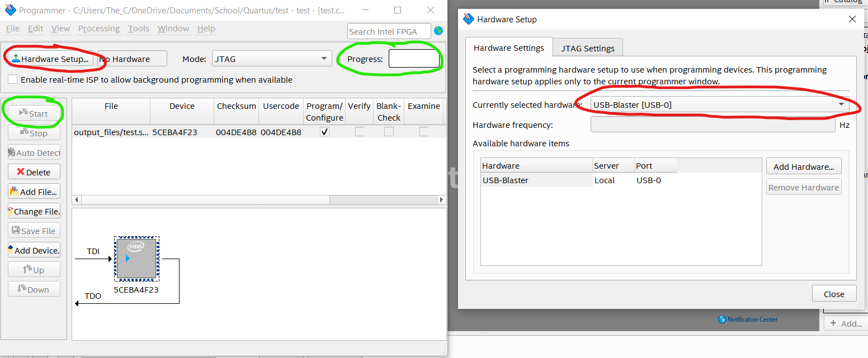
Task: Click the Add button in the background Quartus window
Action: click(x=846, y=323)
